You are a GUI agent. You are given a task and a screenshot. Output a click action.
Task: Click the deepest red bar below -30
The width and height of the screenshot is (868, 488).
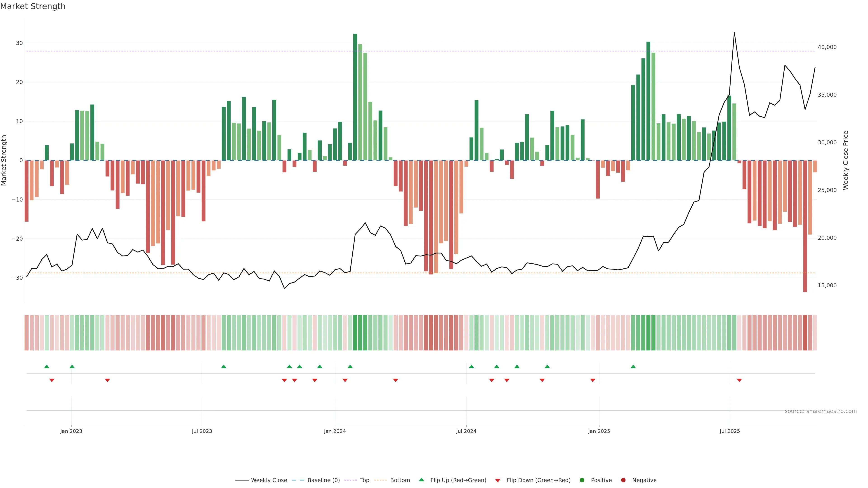pos(805,226)
